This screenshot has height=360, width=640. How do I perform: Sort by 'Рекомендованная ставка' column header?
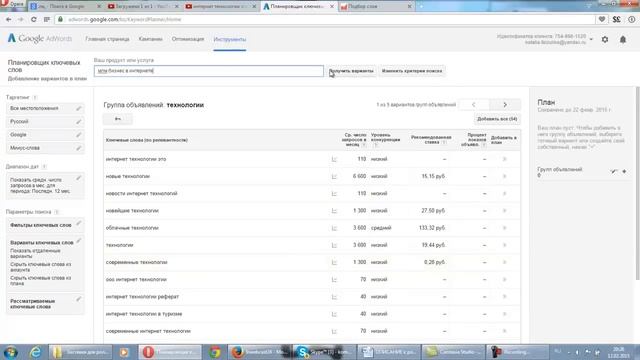pyautogui.click(x=431, y=140)
